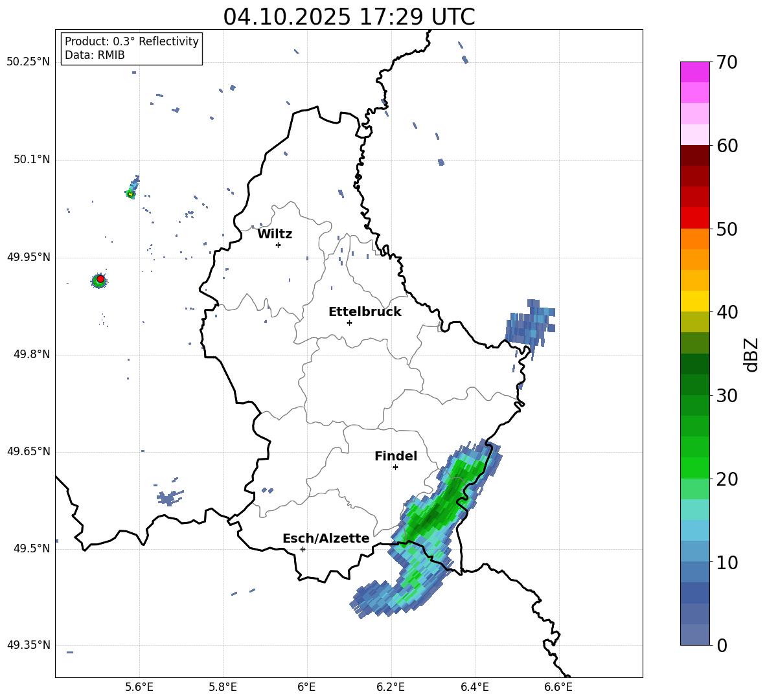This screenshot has width=767, height=700.
Task: Click the Findel station label
Action: click(x=396, y=456)
